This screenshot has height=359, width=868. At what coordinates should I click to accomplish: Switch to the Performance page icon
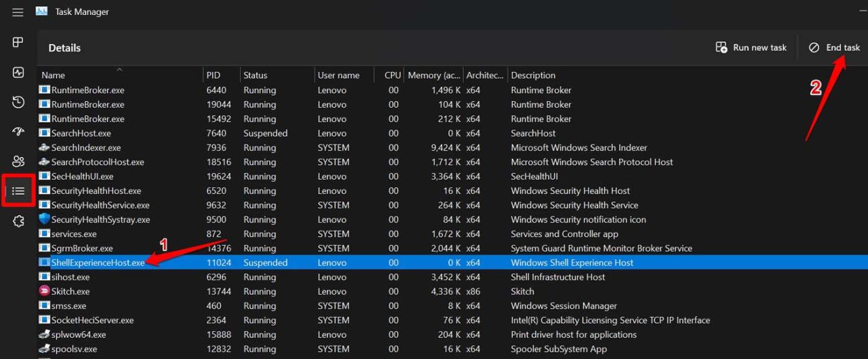click(x=18, y=73)
